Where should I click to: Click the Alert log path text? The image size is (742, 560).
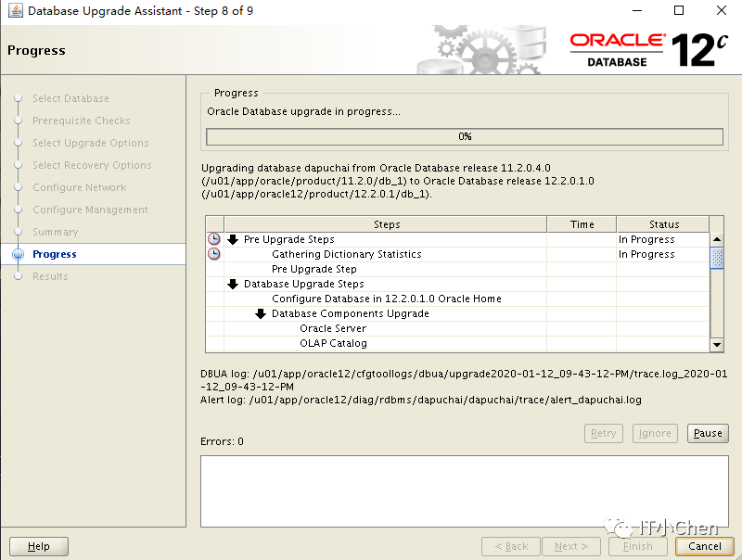(x=421, y=401)
